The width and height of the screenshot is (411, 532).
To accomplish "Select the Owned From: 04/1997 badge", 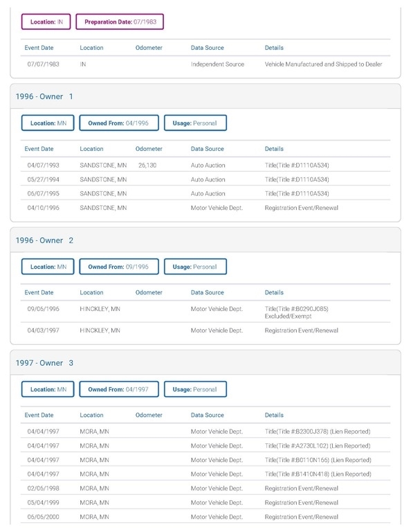I will 119,389.
